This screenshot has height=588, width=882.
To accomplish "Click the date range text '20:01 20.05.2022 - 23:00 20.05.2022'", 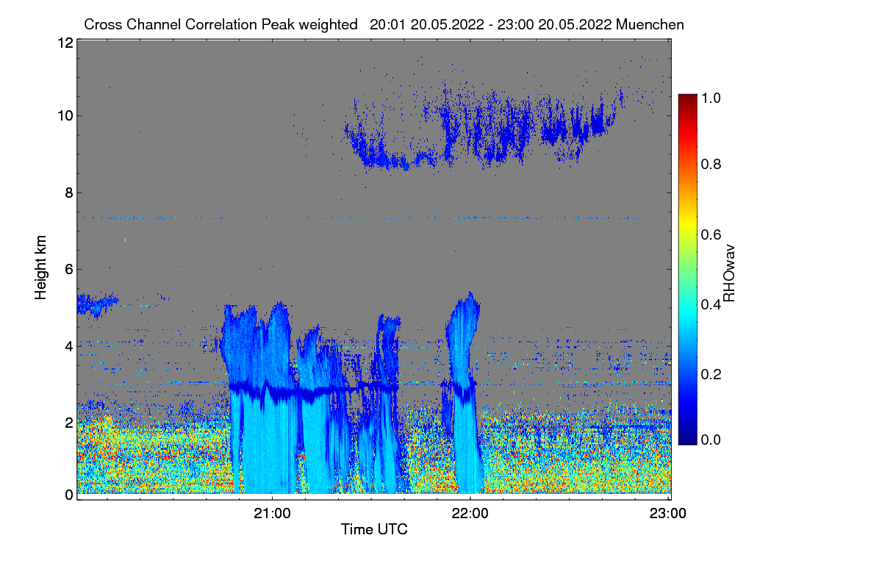I will click(492, 24).
